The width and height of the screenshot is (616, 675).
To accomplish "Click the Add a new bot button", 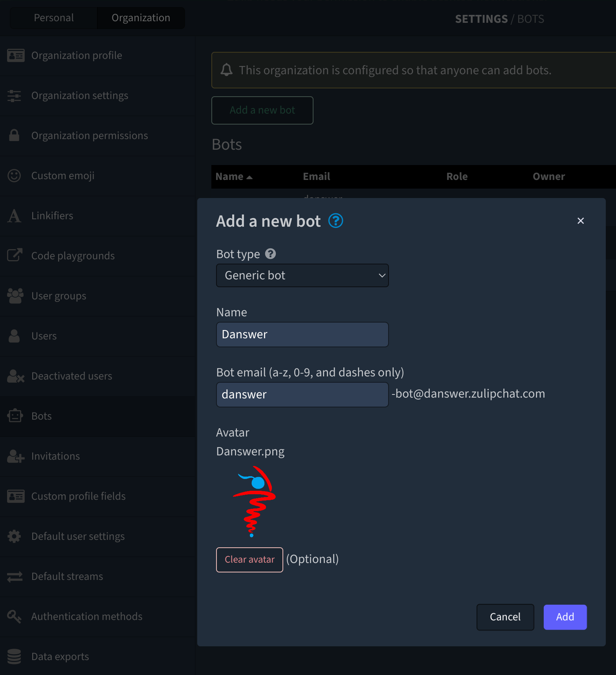I will click(262, 110).
